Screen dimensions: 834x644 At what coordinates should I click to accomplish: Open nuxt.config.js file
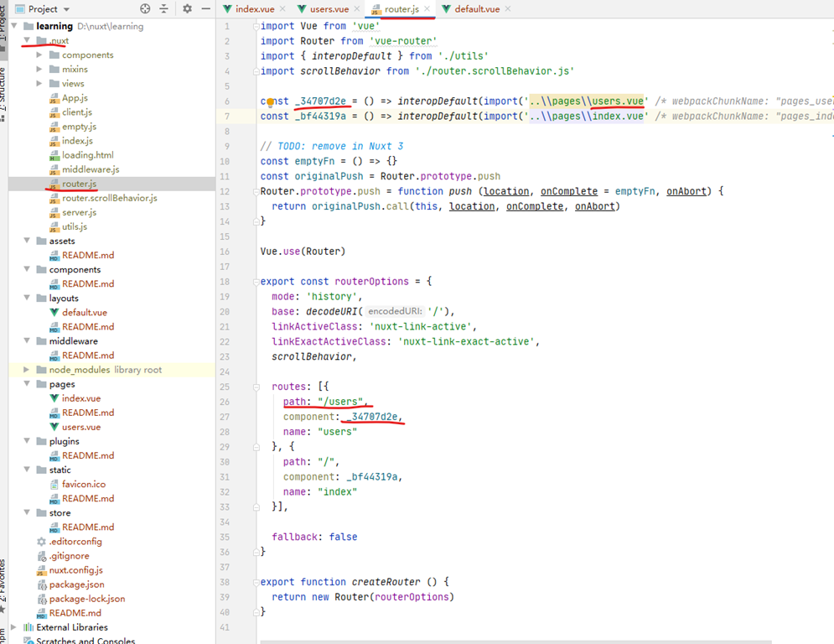[75, 570]
